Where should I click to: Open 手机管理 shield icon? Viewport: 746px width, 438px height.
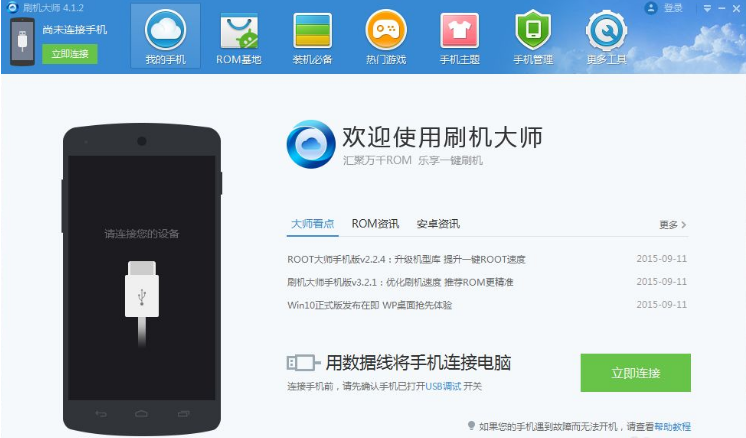[533, 30]
